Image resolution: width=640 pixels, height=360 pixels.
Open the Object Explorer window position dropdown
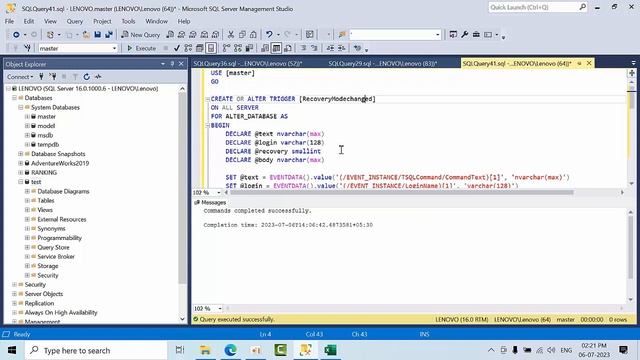pyautogui.click(x=163, y=64)
